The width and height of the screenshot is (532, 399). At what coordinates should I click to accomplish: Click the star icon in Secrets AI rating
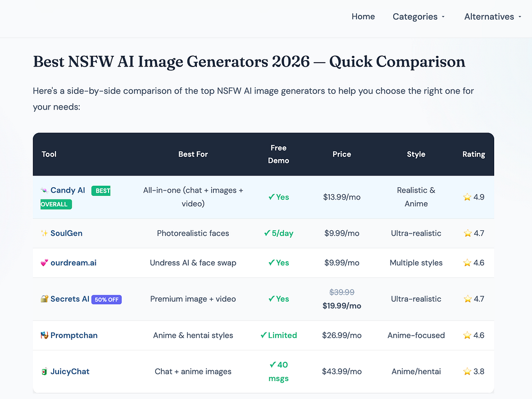pyautogui.click(x=468, y=299)
